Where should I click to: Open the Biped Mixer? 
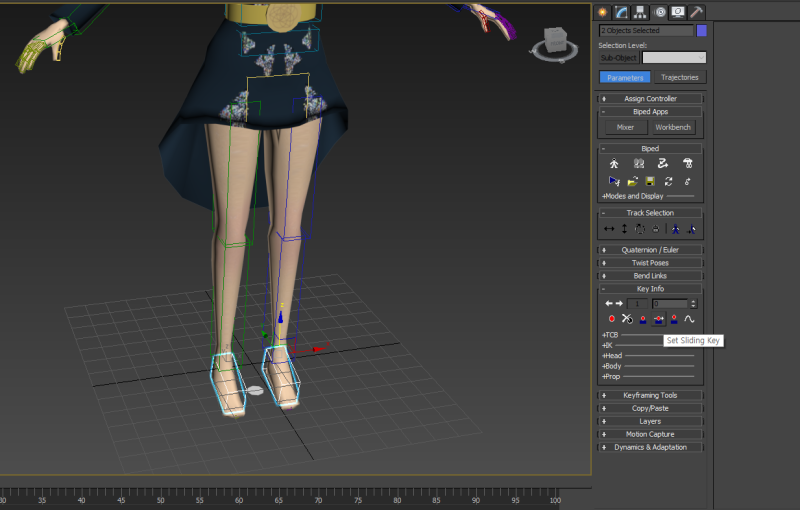click(x=625, y=127)
